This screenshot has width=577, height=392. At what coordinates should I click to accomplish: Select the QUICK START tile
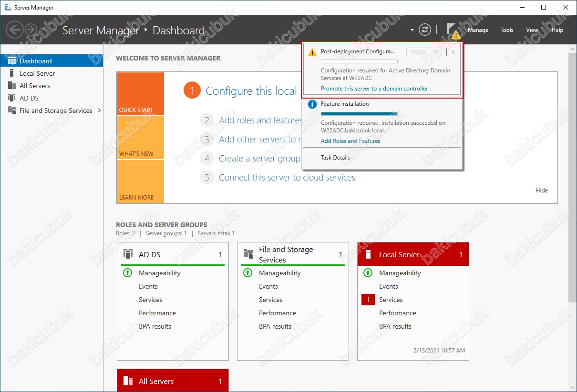(x=140, y=94)
